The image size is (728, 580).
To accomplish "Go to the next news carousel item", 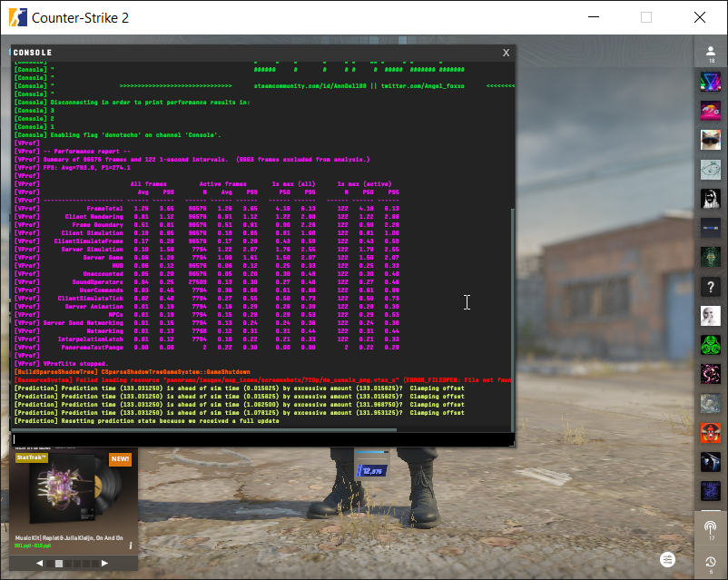I will tap(105, 563).
